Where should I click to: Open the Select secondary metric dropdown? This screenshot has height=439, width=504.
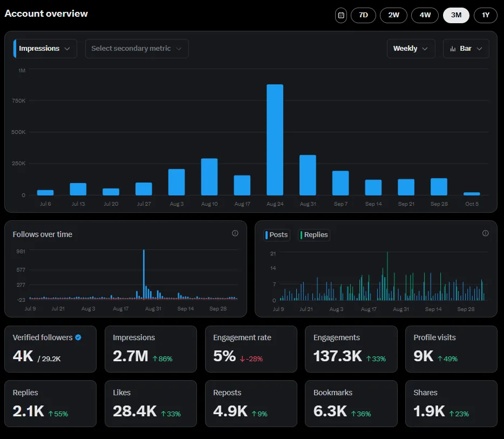pos(137,49)
